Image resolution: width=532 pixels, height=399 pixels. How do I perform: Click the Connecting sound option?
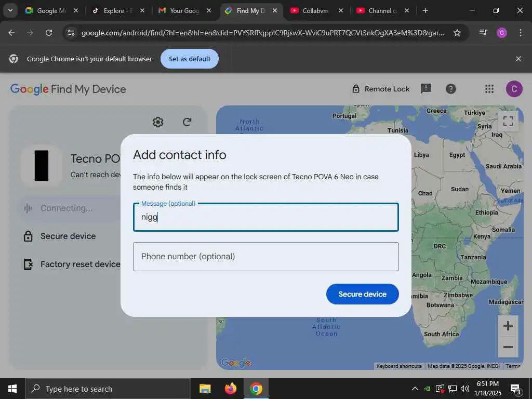click(71, 208)
